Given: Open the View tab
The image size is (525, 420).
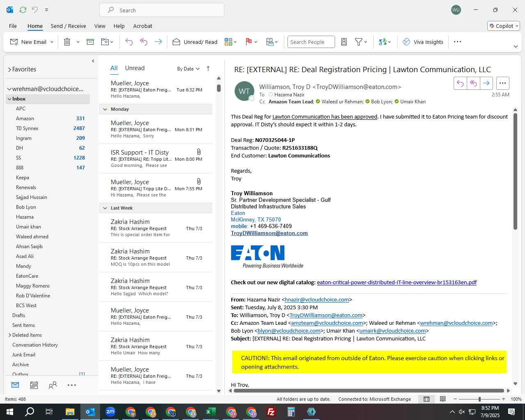Looking at the screenshot, I should 100,26.
